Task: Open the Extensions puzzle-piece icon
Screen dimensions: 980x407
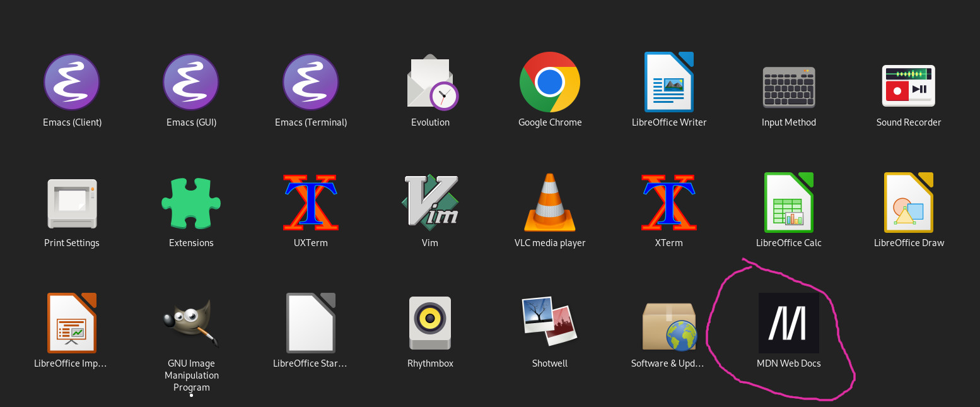Action: pos(191,203)
